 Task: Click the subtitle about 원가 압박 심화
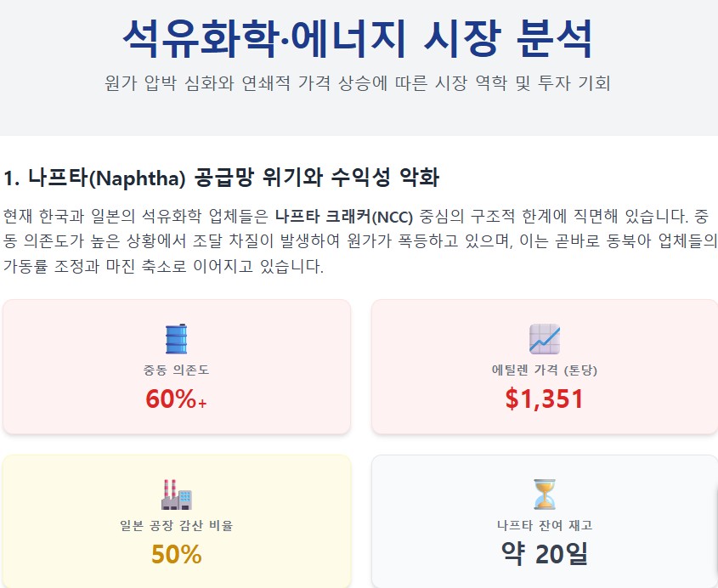358,84
